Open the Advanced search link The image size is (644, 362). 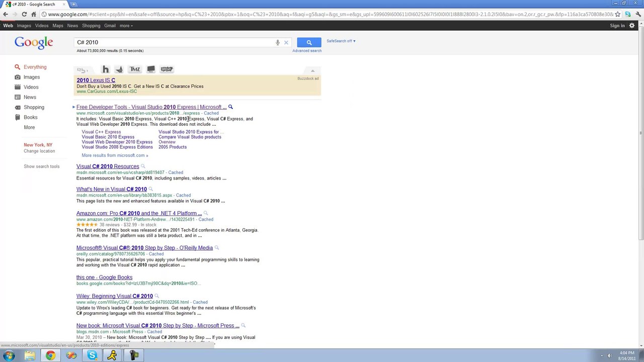coord(307,51)
